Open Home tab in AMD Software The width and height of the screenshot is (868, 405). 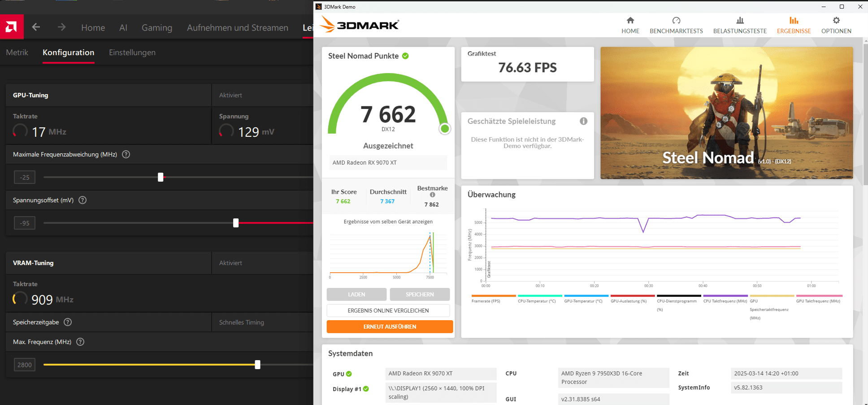(93, 27)
